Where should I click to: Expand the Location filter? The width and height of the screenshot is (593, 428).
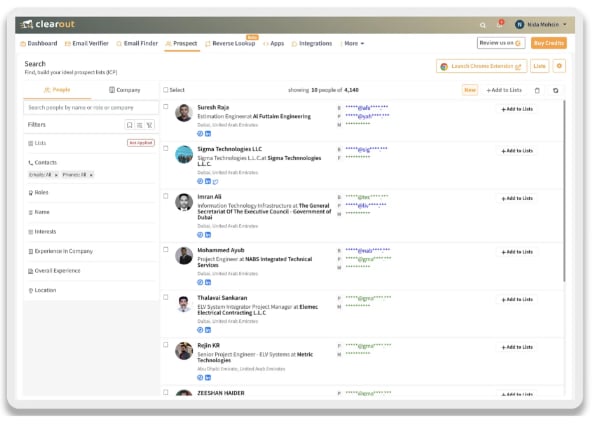[91, 290]
